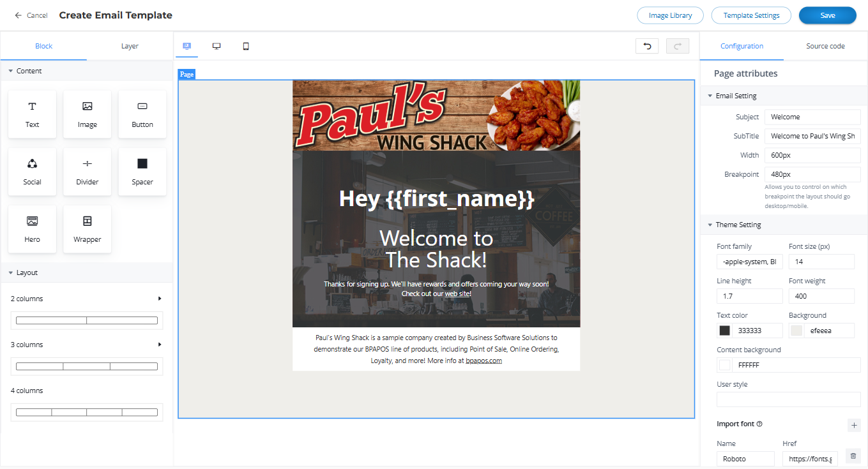The width and height of the screenshot is (868, 469).
Task: Click the Save button
Action: click(827, 15)
